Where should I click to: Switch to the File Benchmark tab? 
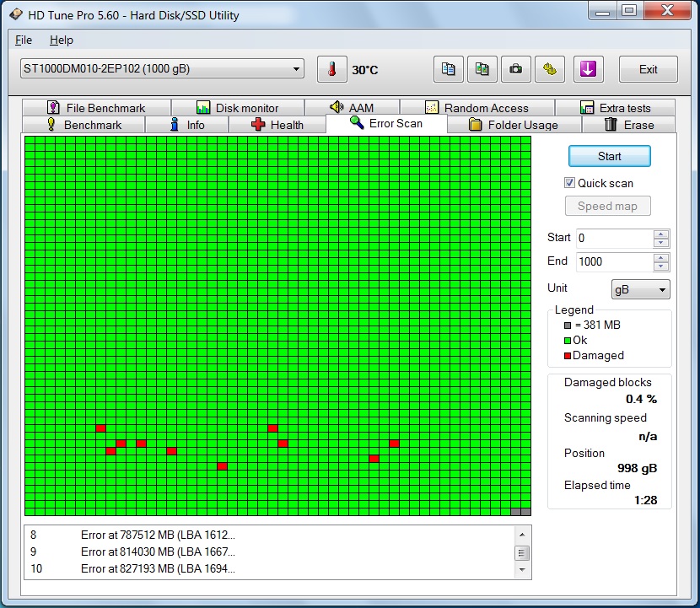click(x=96, y=108)
